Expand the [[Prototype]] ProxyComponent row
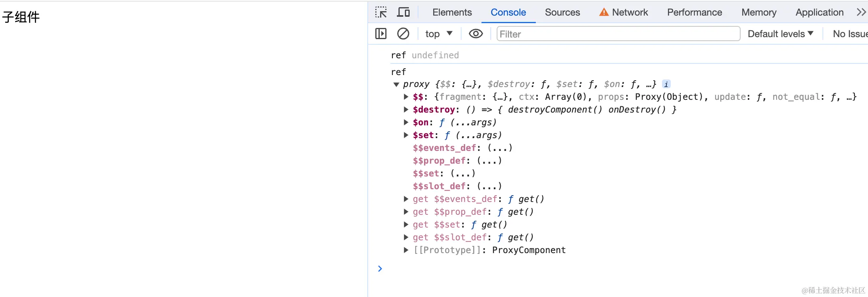Image resolution: width=868 pixels, height=297 pixels. (406, 250)
